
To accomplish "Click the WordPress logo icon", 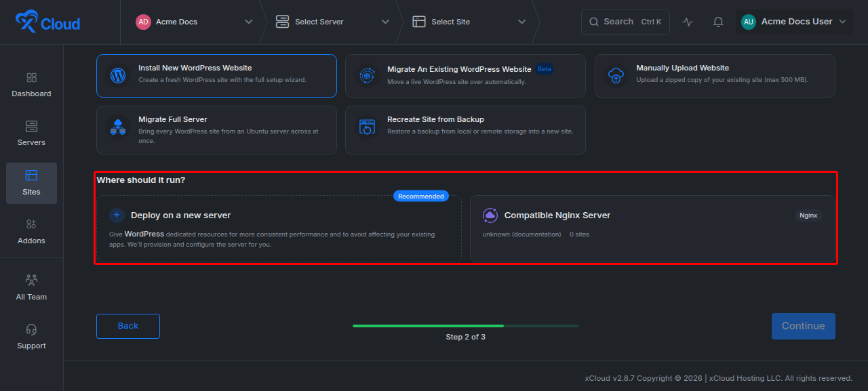I will pyautogui.click(x=118, y=75).
